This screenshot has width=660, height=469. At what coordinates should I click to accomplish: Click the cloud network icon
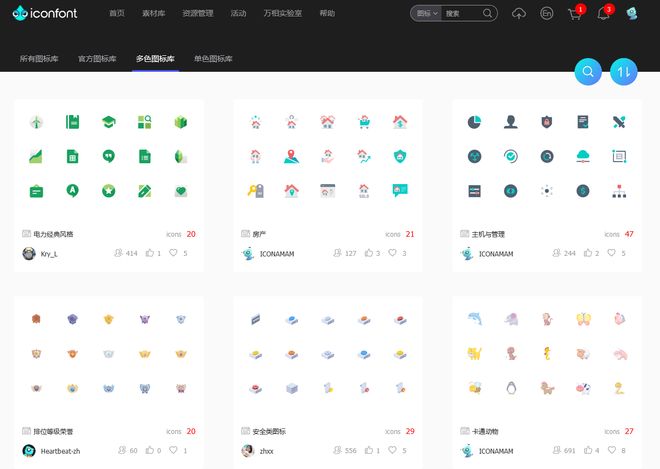[x=583, y=156]
